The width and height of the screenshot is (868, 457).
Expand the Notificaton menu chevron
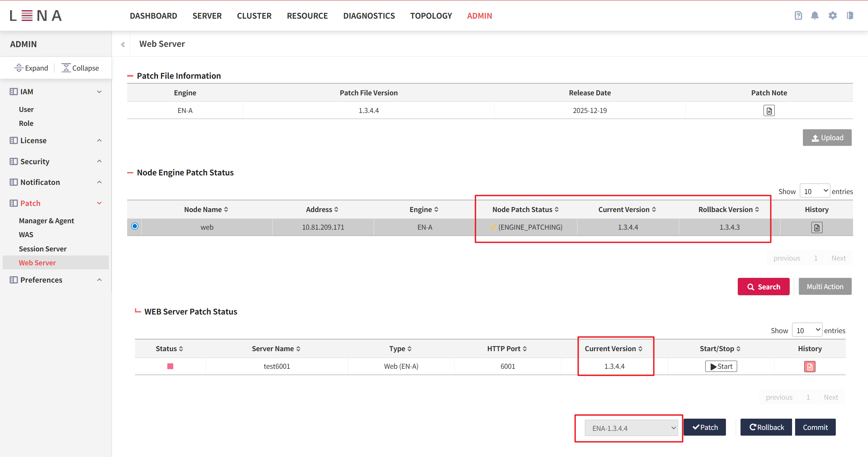(x=99, y=182)
